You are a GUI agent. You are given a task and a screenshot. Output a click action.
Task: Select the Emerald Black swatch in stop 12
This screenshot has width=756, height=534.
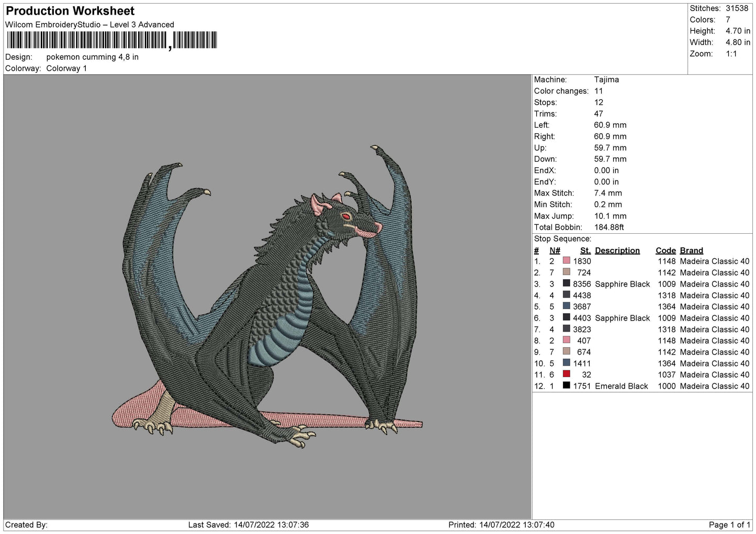[566, 385]
